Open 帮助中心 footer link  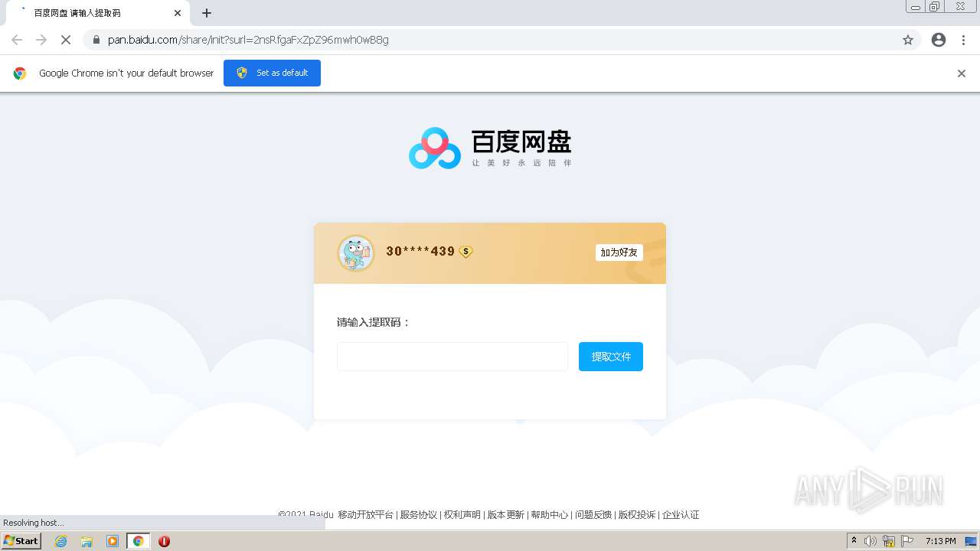pos(549,515)
